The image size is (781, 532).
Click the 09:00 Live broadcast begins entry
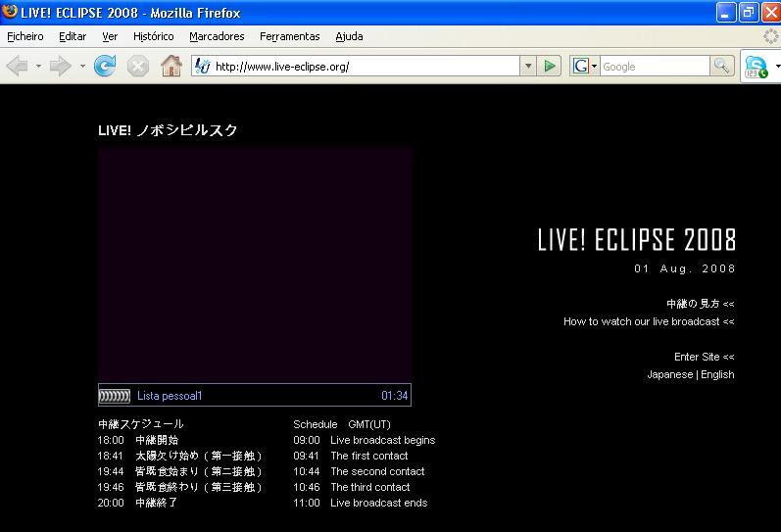(x=365, y=440)
